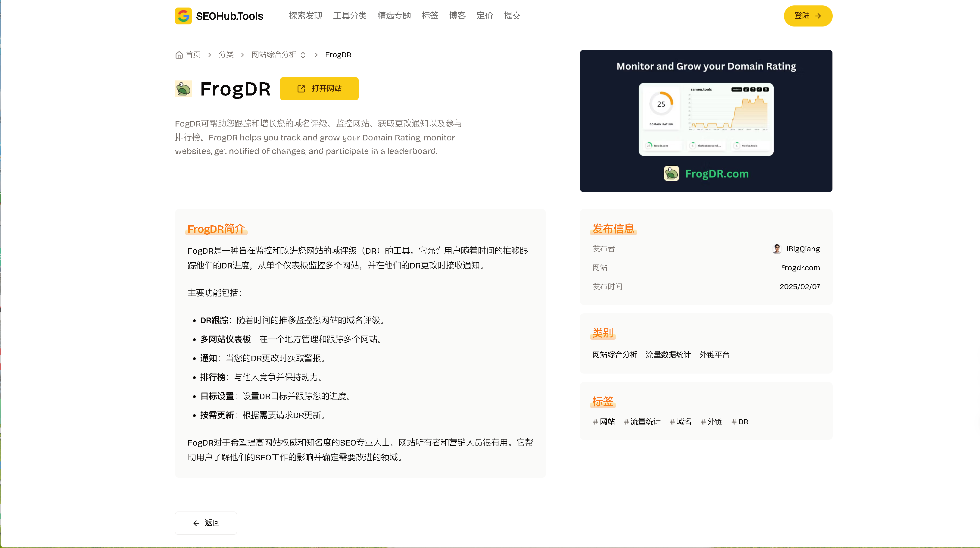Click the home icon in breadcrumb
Viewport: 980px width, 548px height.
pyautogui.click(x=179, y=55)
